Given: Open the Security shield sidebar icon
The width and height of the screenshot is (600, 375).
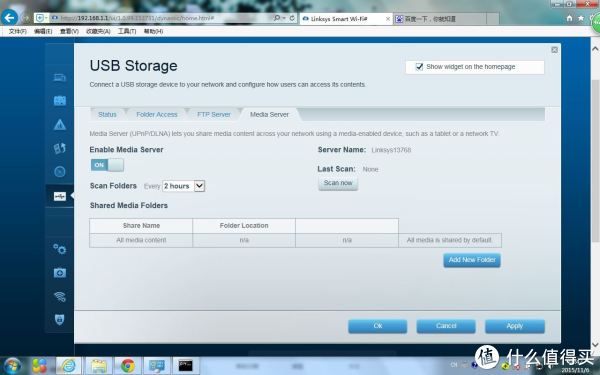Looking at the screenshot, I should (x=60, y=320).
